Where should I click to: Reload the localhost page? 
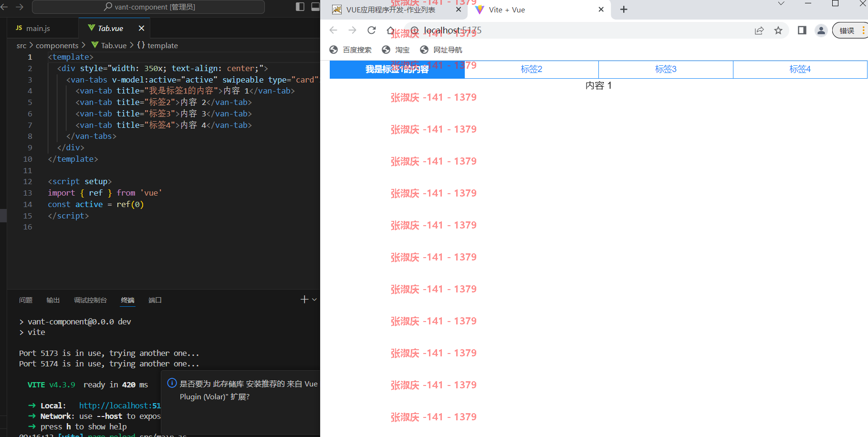[371, 30]
